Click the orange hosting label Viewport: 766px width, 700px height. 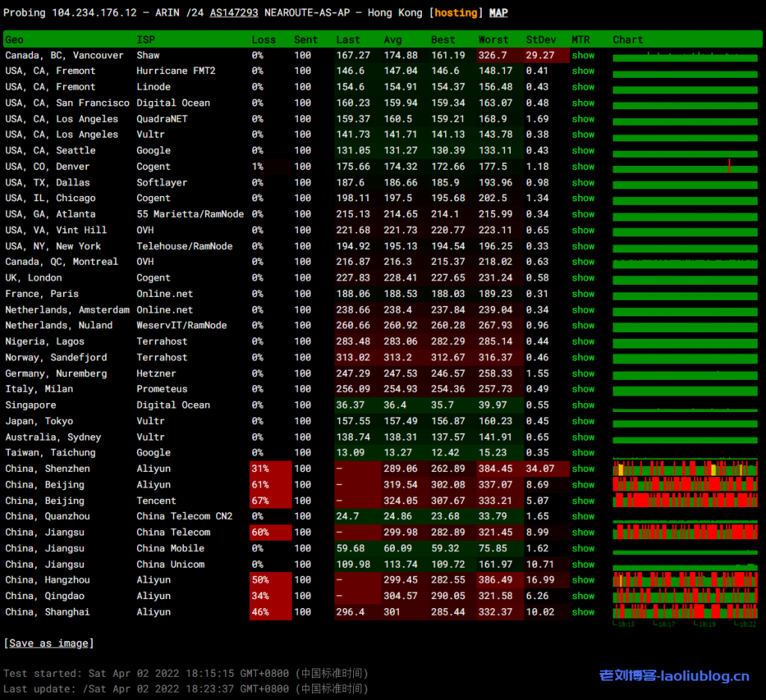tap(456, 13)
